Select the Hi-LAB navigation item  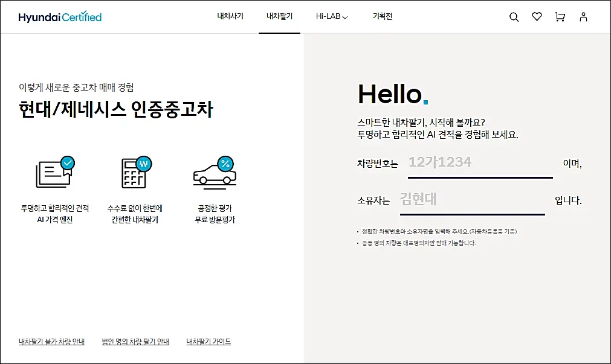[x=329, y=17]
